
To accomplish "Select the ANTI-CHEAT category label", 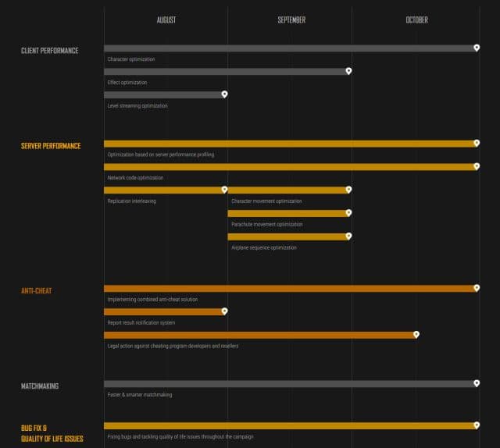I will (x=37, y=291).
